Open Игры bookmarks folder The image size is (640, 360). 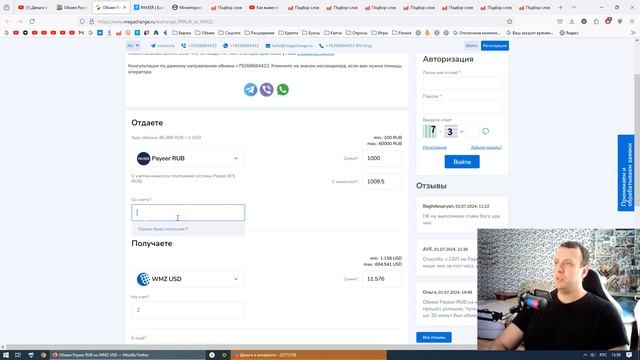click(x=380, y=33)
